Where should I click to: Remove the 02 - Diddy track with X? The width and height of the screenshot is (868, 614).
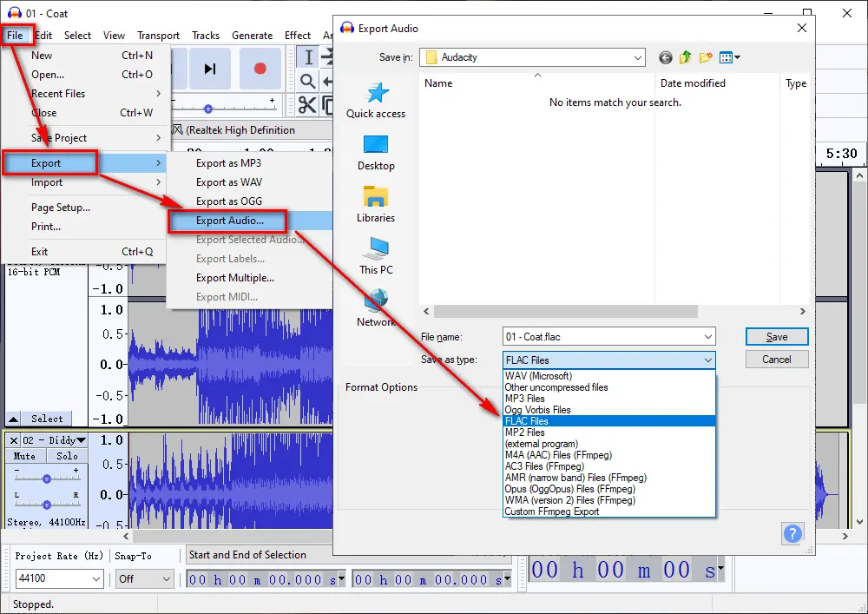(14, 440)
